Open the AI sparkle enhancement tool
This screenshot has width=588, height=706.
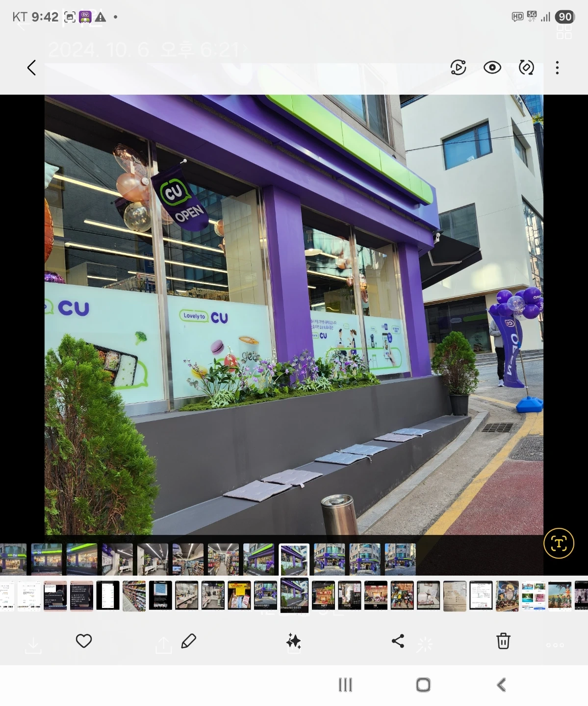pyautogui.click(x=294, y=641)
